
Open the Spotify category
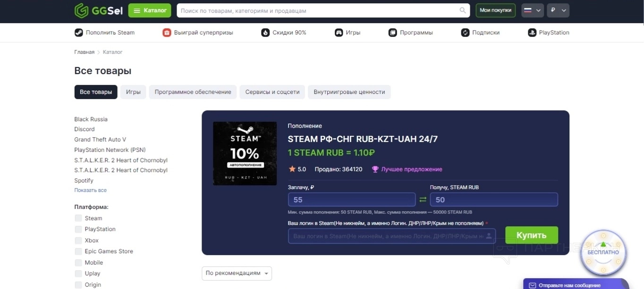84,181
